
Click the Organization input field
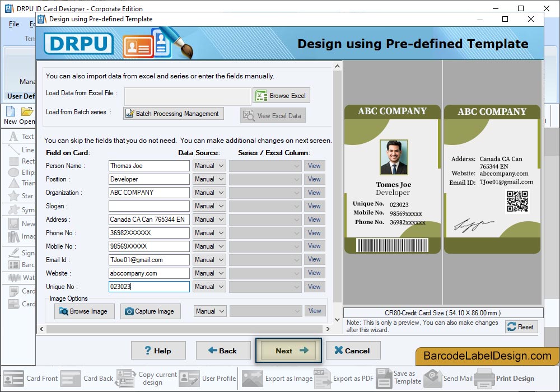tap(149, 193)
